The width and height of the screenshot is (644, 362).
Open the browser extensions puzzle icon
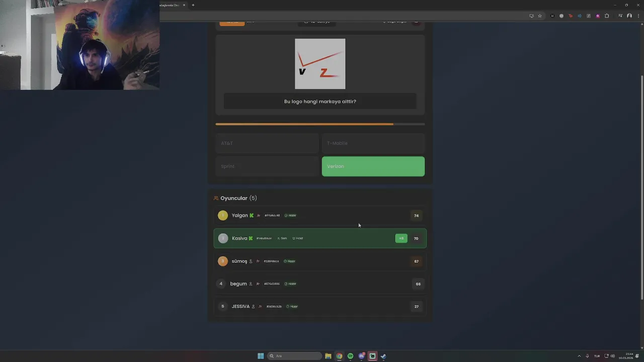click(x=607, y=16)
